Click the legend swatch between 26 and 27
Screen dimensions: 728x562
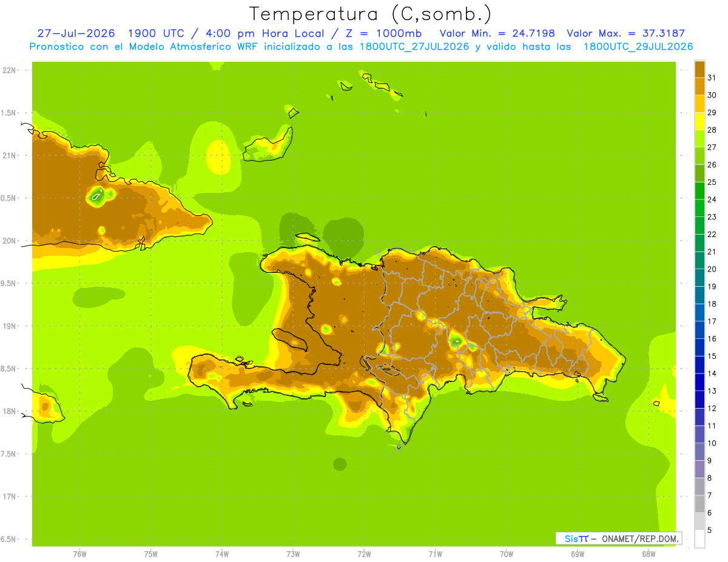point(699,156)
